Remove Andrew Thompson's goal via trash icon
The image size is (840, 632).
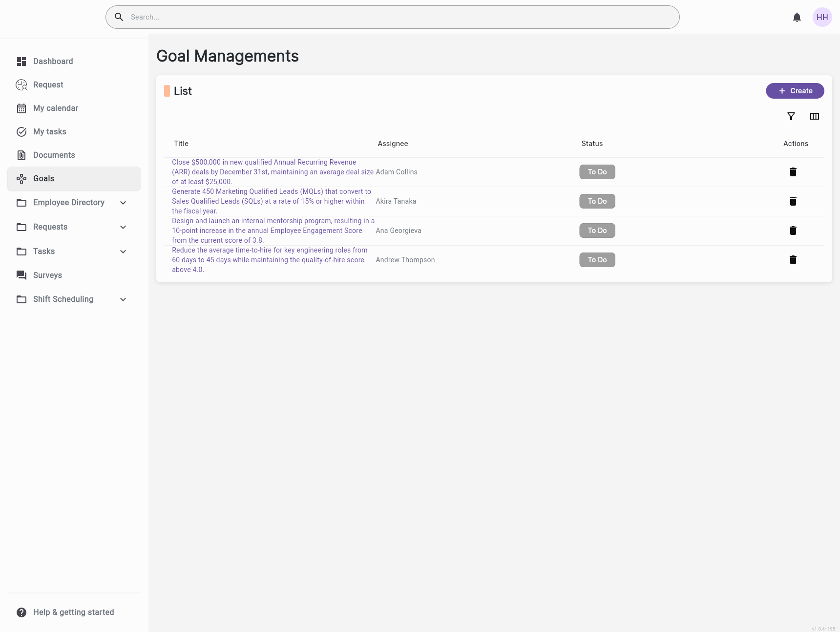793,260
